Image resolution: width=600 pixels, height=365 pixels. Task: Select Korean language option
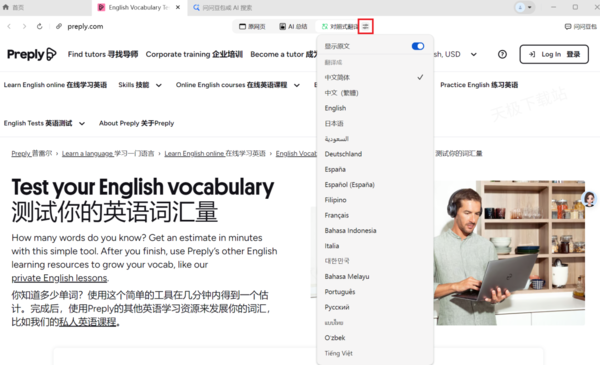[375, 261]
